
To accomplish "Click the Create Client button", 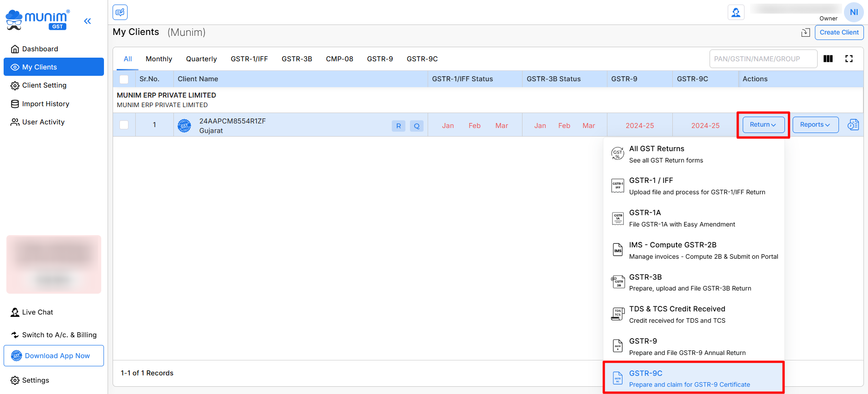I will tap(839, 32).
